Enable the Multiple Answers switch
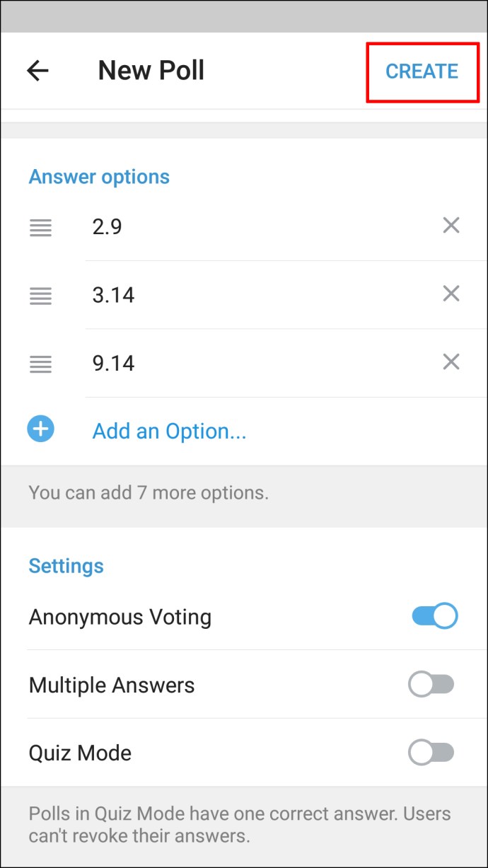Image resolution: width=488 pixels, height=868 pixels. pos(431,685)
